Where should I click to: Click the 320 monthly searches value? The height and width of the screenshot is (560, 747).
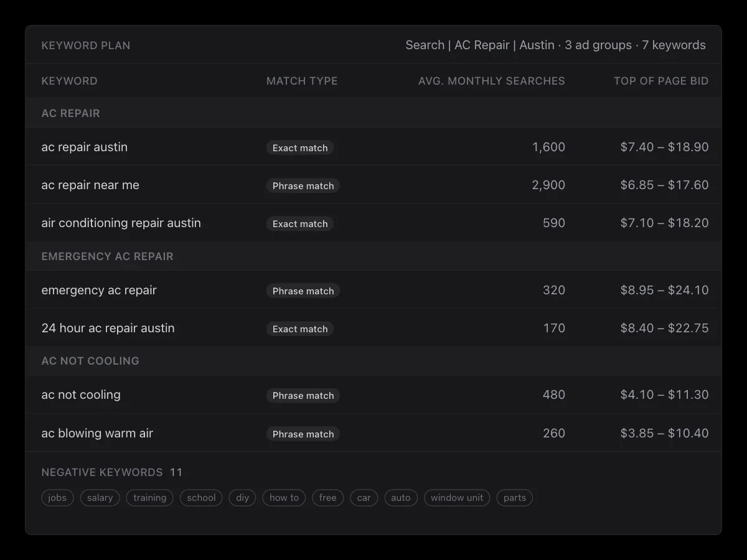tap(554, 291)
